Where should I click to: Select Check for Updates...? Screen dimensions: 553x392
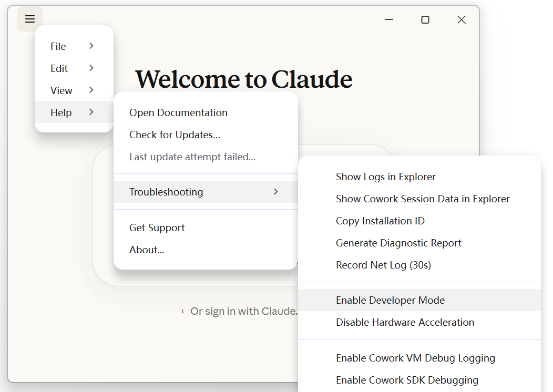pos(206,135)
